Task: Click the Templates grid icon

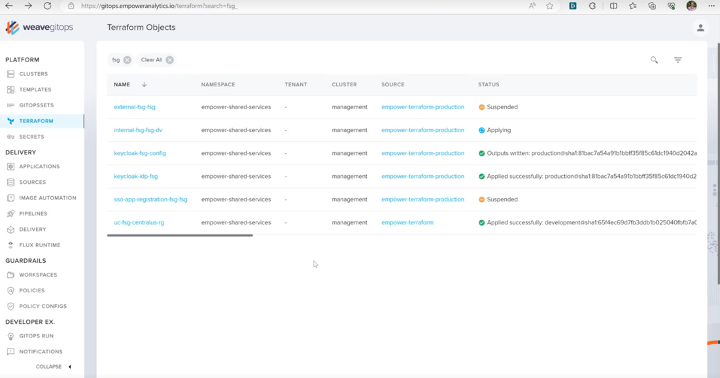Action: coord(11,90)
